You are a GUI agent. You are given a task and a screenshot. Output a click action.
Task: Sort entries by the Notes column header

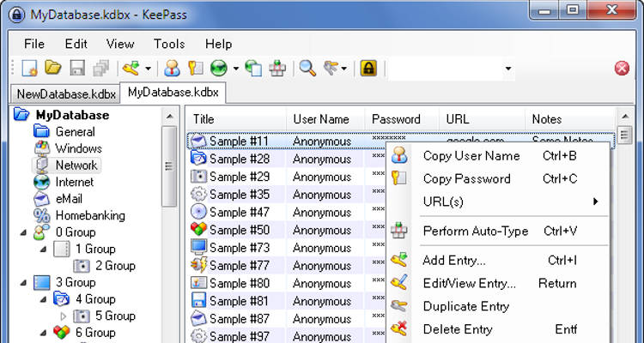570,119
